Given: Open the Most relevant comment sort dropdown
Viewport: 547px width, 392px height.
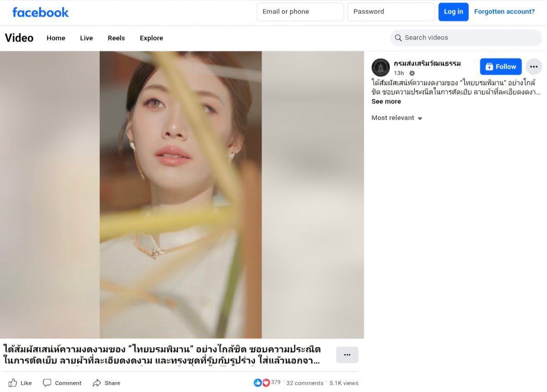Looking at the screenshot, I should [397, 118].
